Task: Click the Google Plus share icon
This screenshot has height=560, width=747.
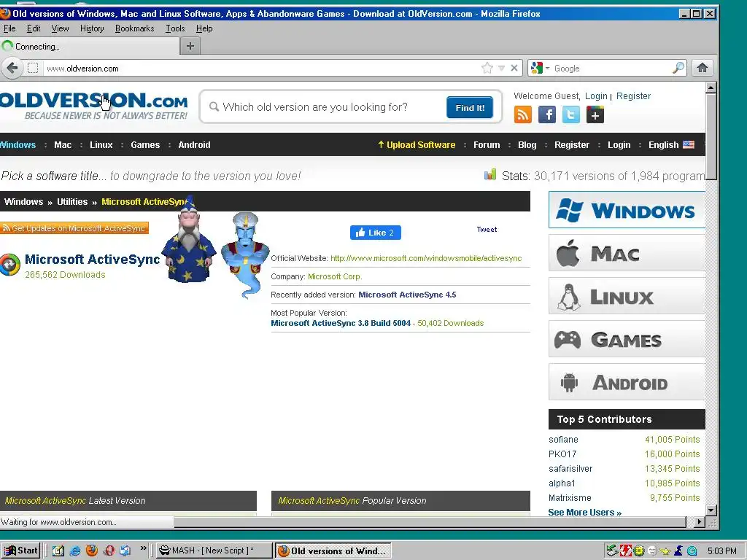Action: pyautogui.click(x=595, y=114)
